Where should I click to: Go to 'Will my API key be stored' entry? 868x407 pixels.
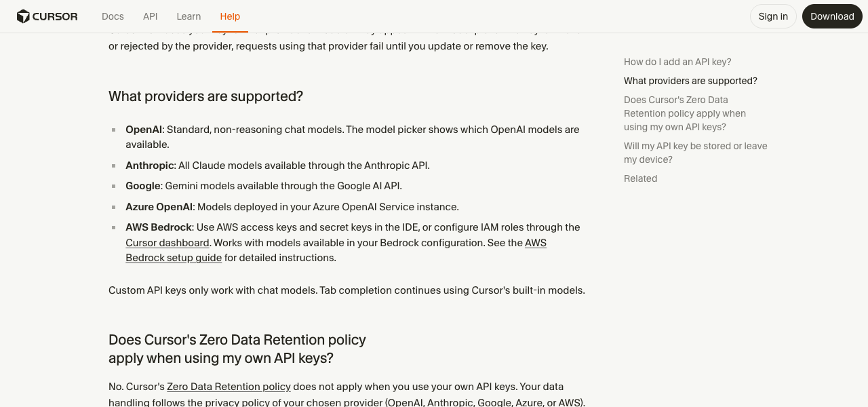click(696, 153)
